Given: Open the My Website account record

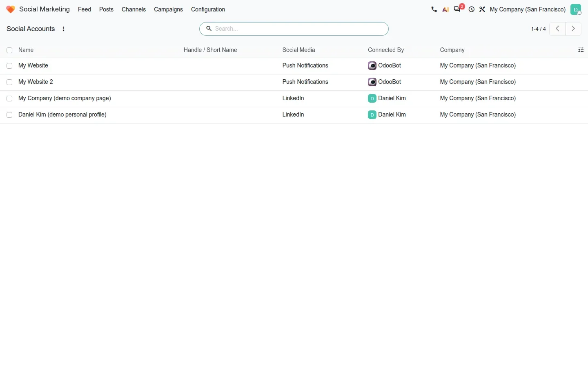Looking at the screenshot, I should point(33,65).
